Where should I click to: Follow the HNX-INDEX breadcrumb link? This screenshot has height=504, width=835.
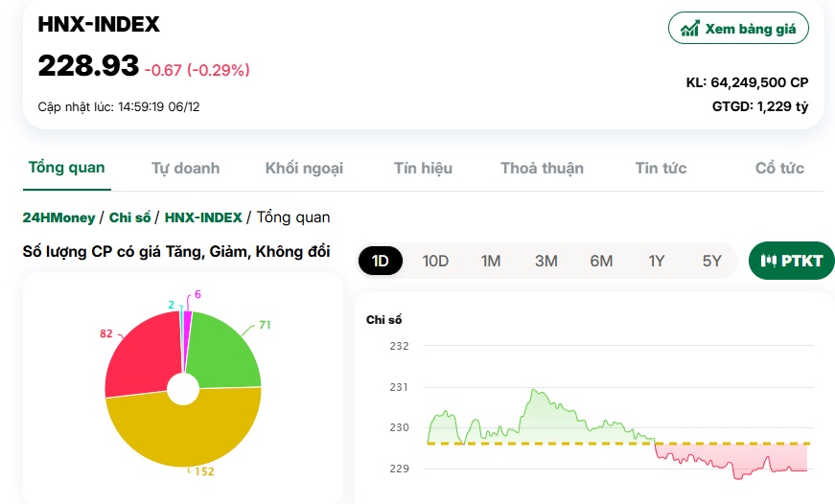(203, 218)
